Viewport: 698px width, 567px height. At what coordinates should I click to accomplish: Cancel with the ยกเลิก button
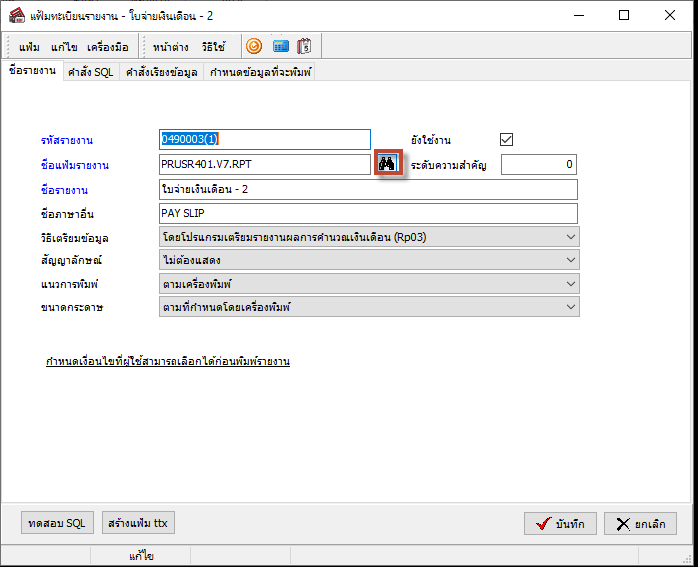[x=640, y=524]
